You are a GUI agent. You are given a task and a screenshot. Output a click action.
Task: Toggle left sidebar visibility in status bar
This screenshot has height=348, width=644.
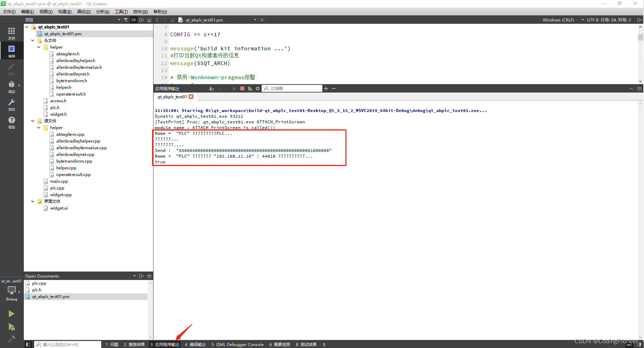pos(28,344)
